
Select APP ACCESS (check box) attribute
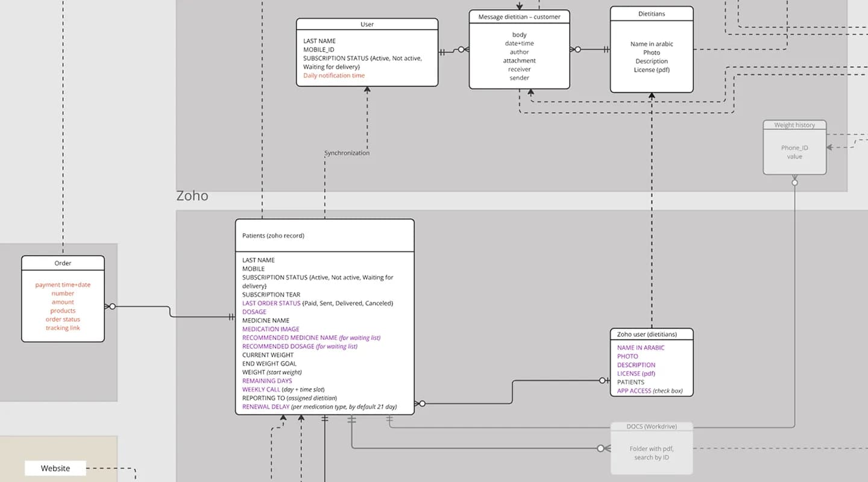(x=650, y=391)
